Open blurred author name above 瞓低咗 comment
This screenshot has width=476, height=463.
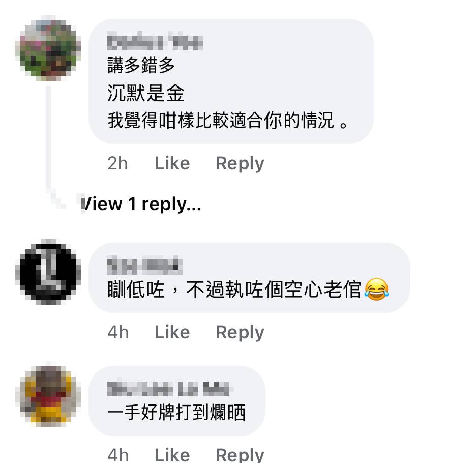click(145, 265)
